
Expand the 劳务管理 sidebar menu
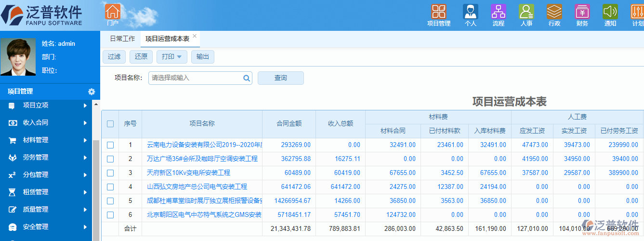point(48,158)
